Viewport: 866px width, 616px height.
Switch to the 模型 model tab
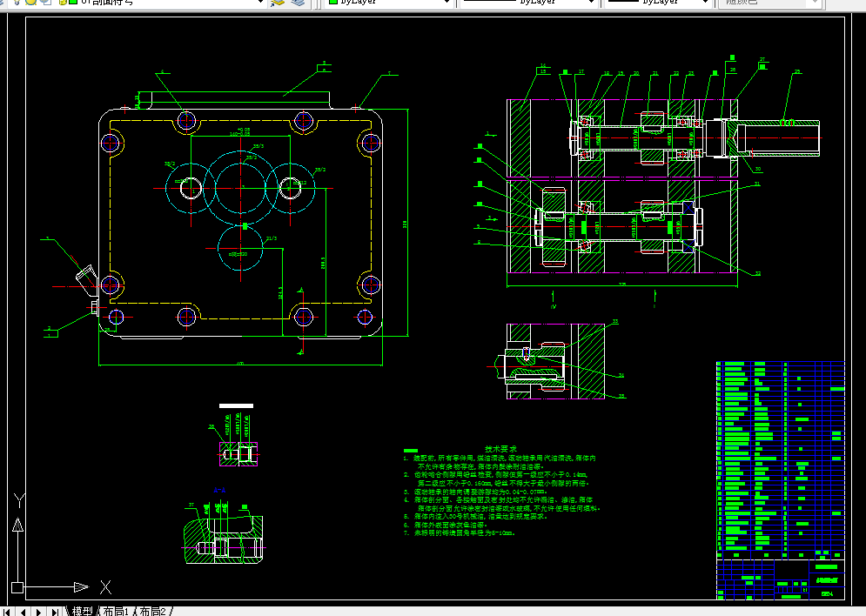point(82,611)
